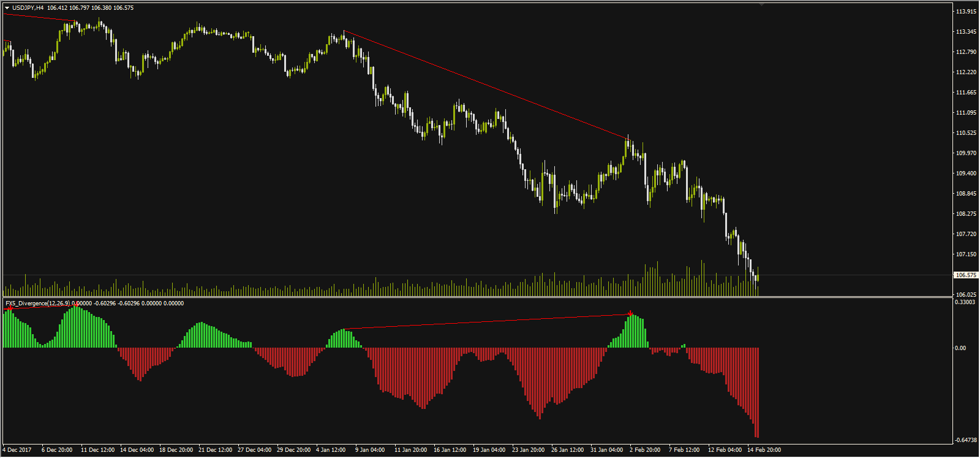Click the 14 Feb 20:00 time label

pos(764,450)
